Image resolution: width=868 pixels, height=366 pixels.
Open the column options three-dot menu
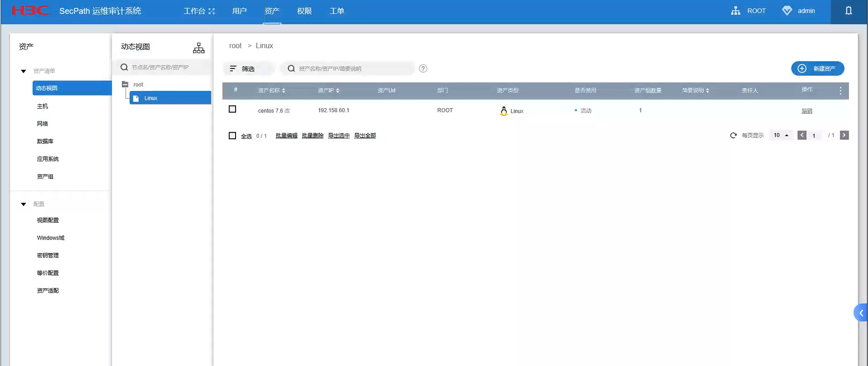coord(840,90)
